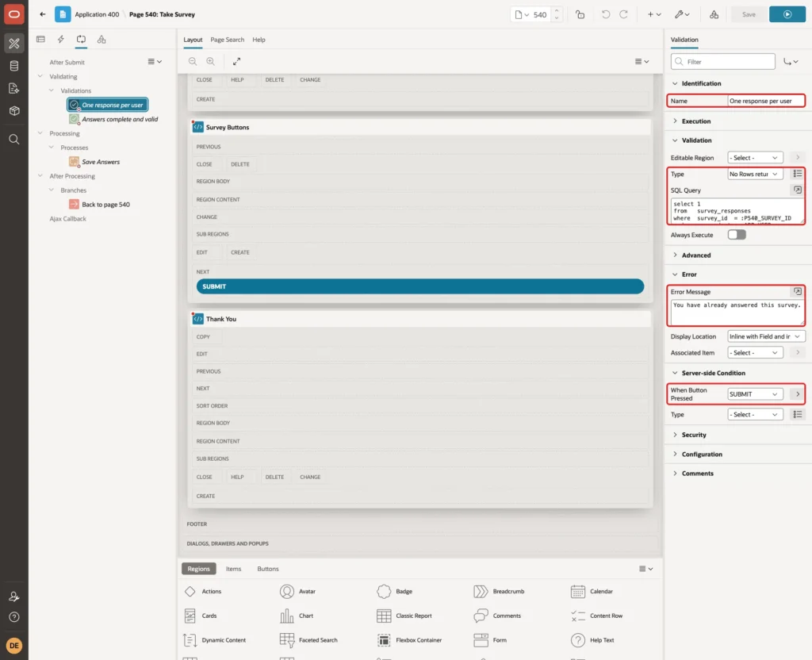Open the gallery menu dropdown
The height and width of the screenshot is (660, 812).
[x=645, y=569]
